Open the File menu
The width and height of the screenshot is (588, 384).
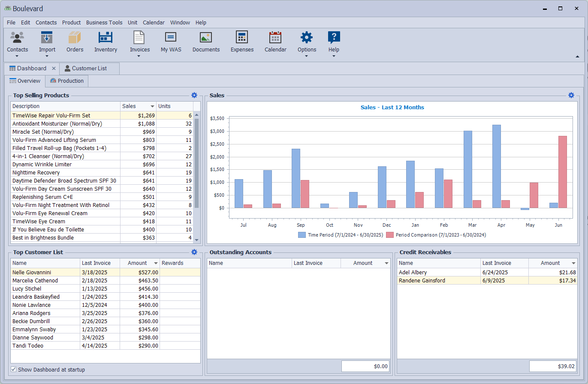[11, 22]
